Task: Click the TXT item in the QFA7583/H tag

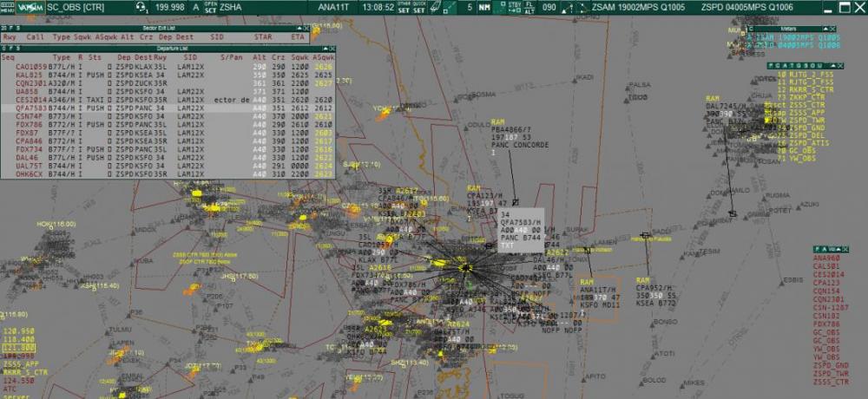Action: click(x=507, y=246)
